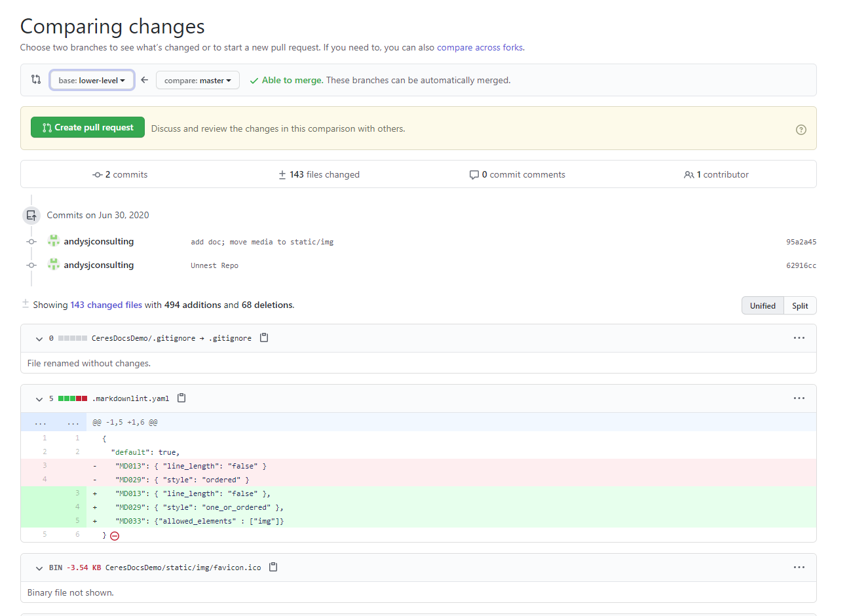Screen dimensions: 868x616
Task: Expand hidden diff lines above the hunk
Action: pyautogui.click(x=41, y=422)
